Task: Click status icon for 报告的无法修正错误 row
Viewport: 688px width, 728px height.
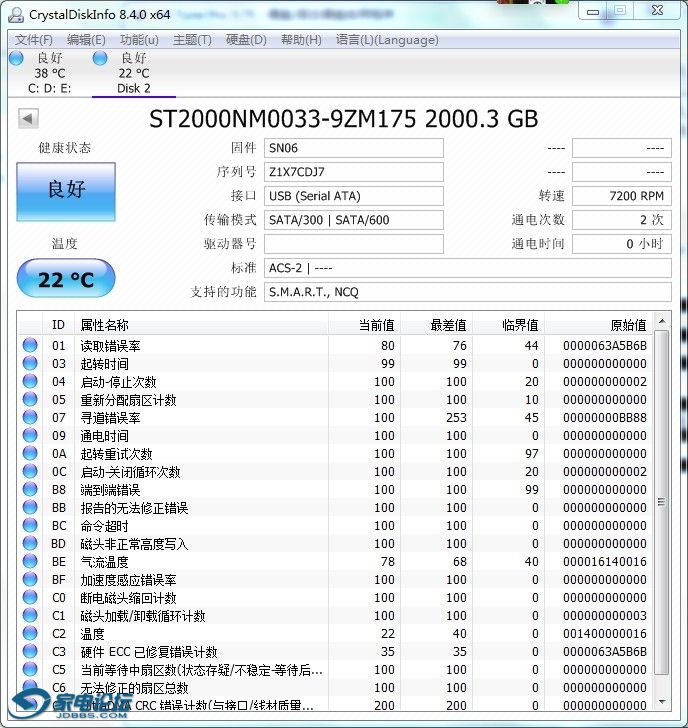Action: click(30, 507)
